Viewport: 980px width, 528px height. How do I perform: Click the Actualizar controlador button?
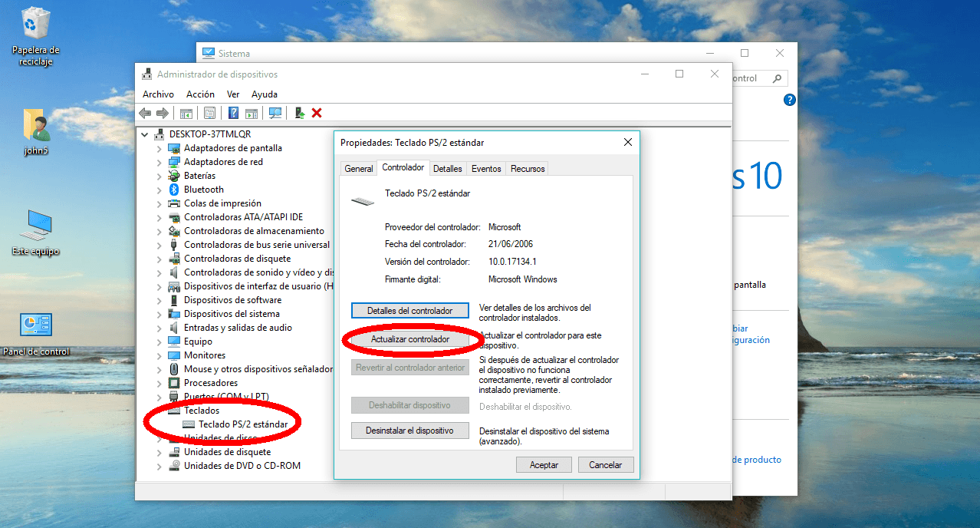tap(409, 338)
